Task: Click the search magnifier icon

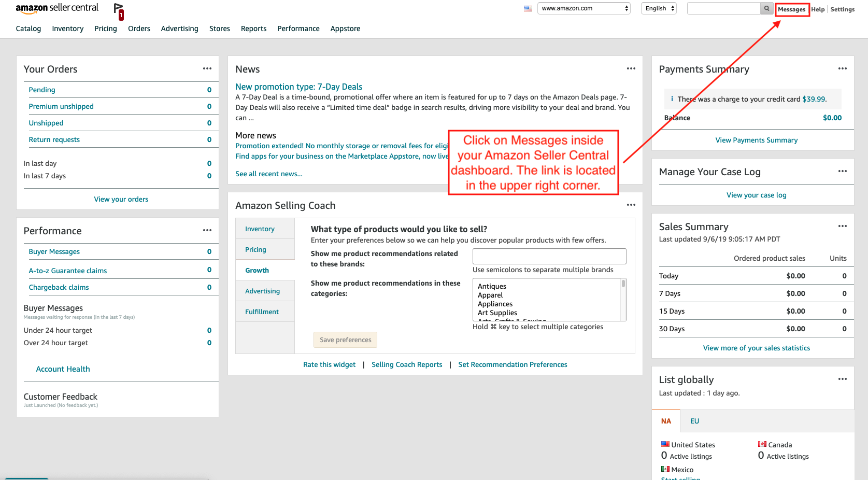Action: pos(766,8)
